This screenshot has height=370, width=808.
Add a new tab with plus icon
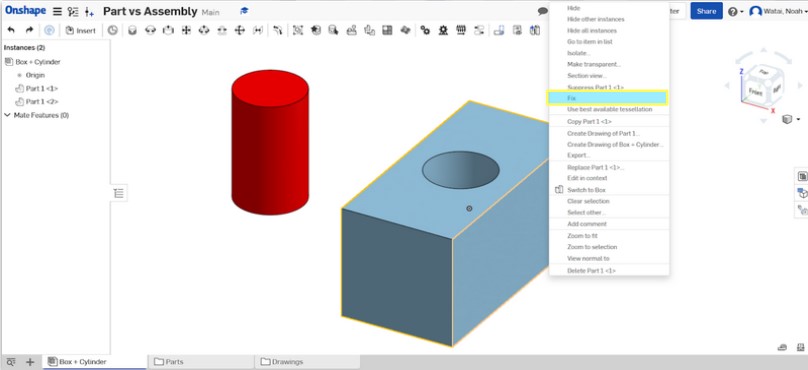tap(30, 362)
